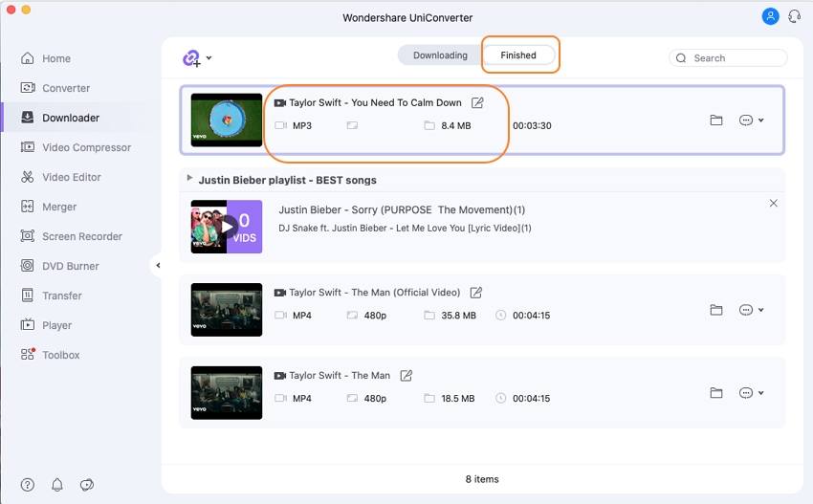Collapse the sidebar with the arrow handle

pyautogui.click(x=158, y=266)
